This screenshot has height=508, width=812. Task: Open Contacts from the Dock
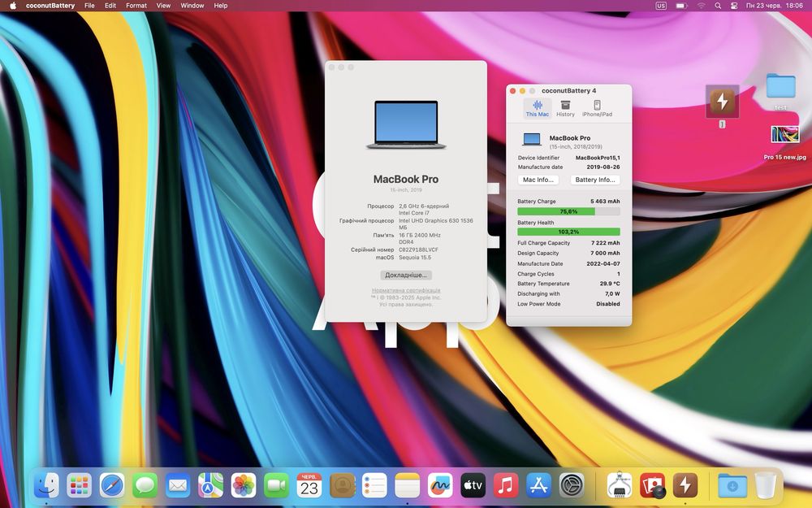click(342, 486)
